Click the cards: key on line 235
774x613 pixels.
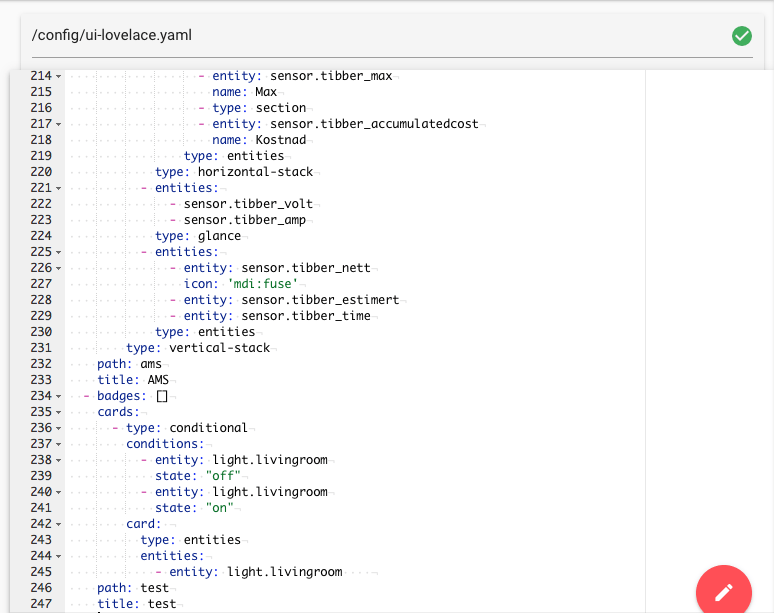pos(119,412)
